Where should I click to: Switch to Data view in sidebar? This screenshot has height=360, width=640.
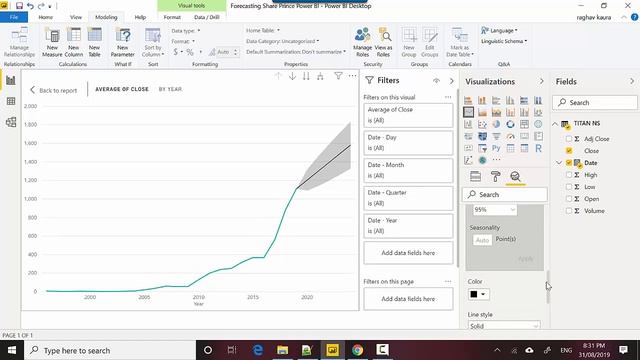pos(11,101)
